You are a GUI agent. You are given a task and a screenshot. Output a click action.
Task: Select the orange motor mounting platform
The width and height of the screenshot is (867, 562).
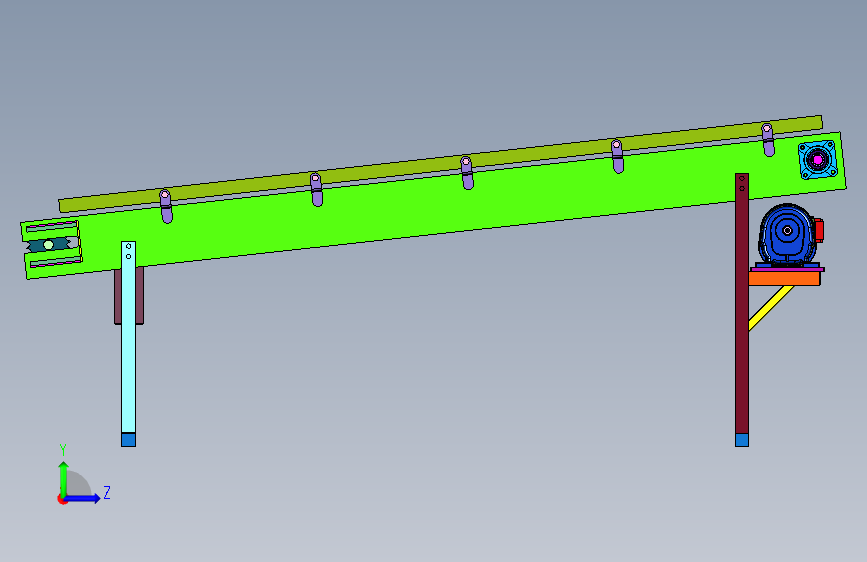tap(784, 279)
